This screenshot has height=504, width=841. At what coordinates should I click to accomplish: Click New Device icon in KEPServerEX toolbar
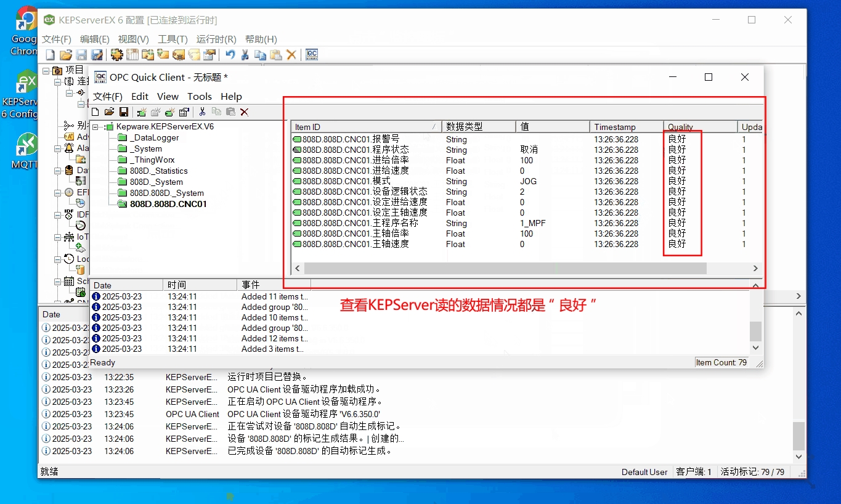point(132,55)
